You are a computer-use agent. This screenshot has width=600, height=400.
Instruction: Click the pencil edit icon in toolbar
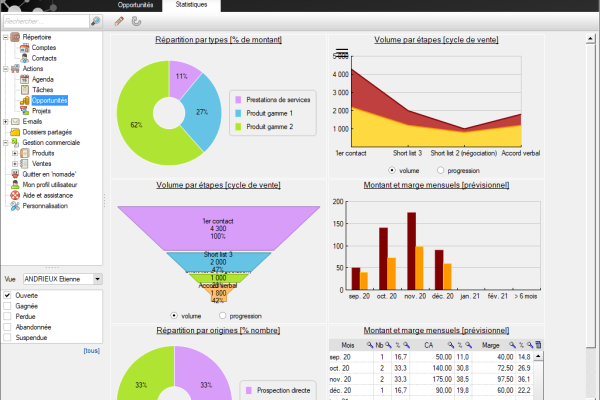[120, 21]
